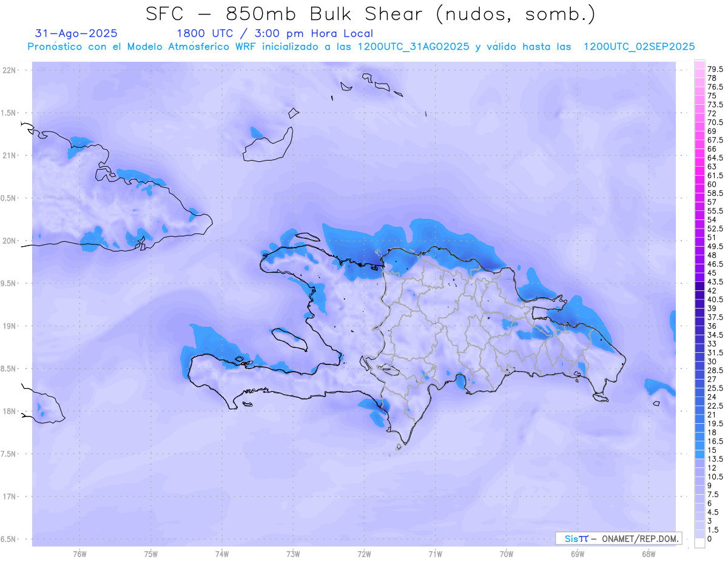Click '1800 UTC / 3:00 pm Hora Local'
This screenshot has width=728, height=562.
[274, 33]
